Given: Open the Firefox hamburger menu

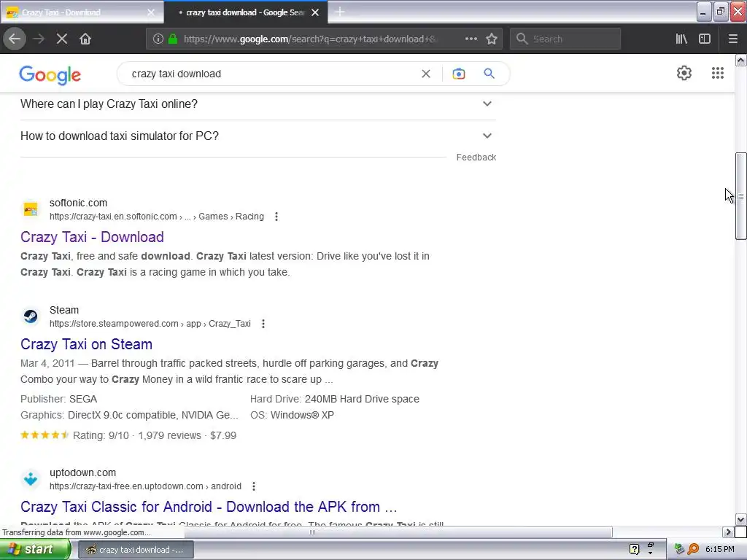Looking at the screenshot, I should click(x=732, y=39).
